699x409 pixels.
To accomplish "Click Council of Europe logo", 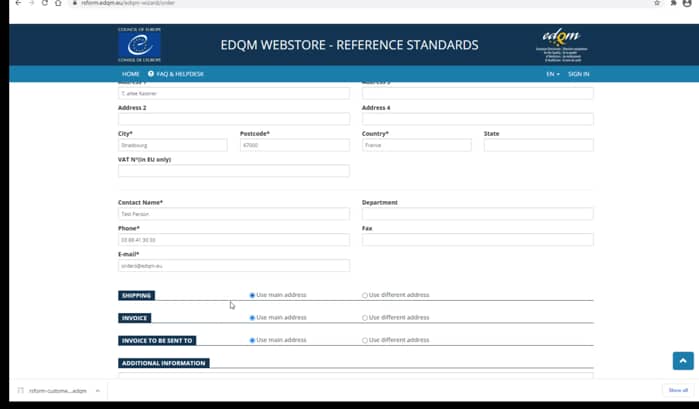I will (140, 45).
